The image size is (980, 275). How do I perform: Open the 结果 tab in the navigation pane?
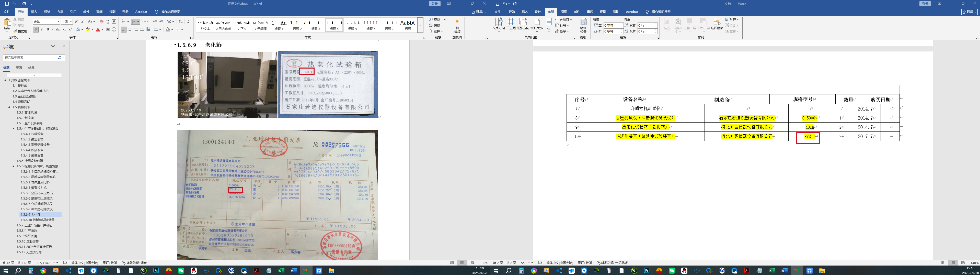click(x=31, y=68)
